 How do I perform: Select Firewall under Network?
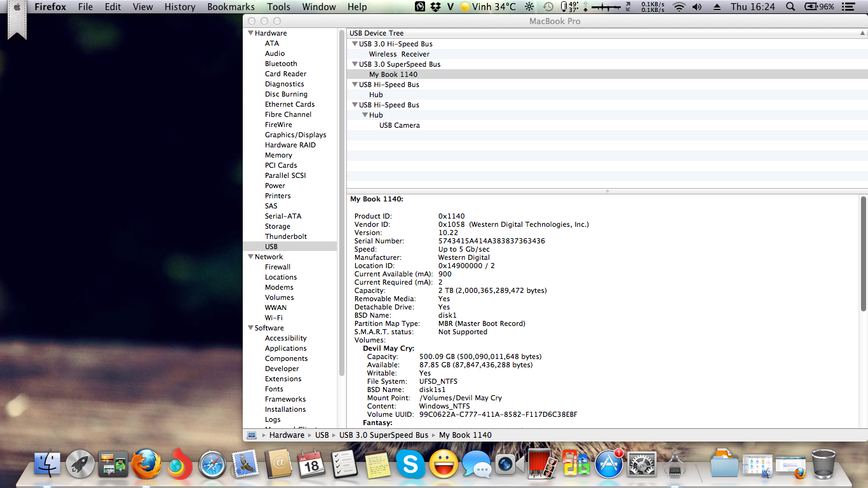pos(278,267)
